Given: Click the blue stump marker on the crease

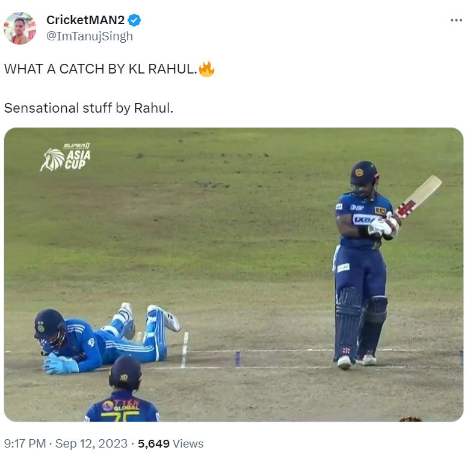Looking at the screenshot, I should tap(238, 358).
